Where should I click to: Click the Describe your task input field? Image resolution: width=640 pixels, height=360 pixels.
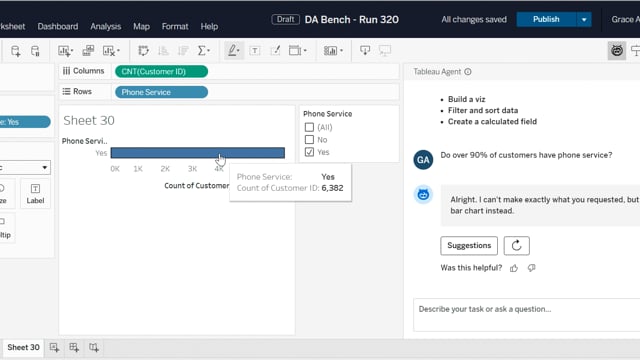click(x=527, y=315)
